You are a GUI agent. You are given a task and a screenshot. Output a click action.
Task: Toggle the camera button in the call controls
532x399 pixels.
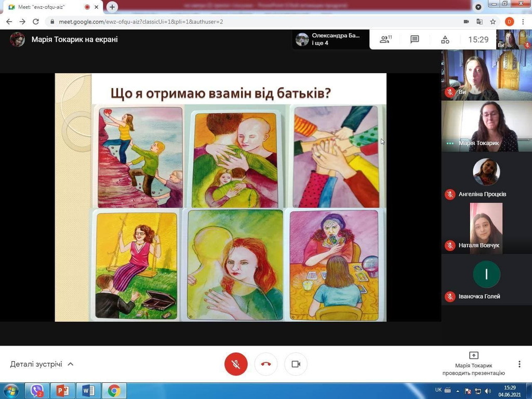296,364
